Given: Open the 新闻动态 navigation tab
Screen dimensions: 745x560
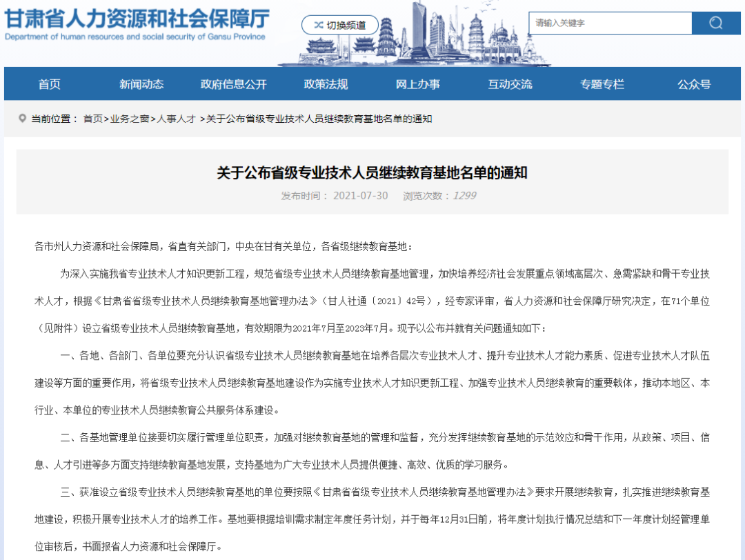Looking at the screenshot, I should click(141, 84).
